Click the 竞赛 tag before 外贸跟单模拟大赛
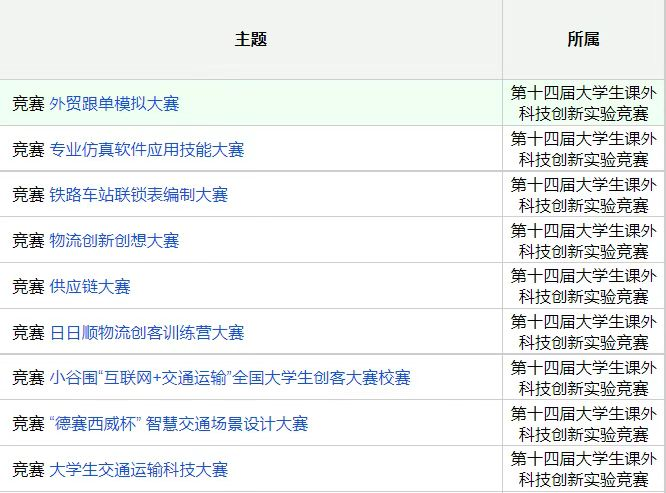666x493 pixels. point(28,104)
